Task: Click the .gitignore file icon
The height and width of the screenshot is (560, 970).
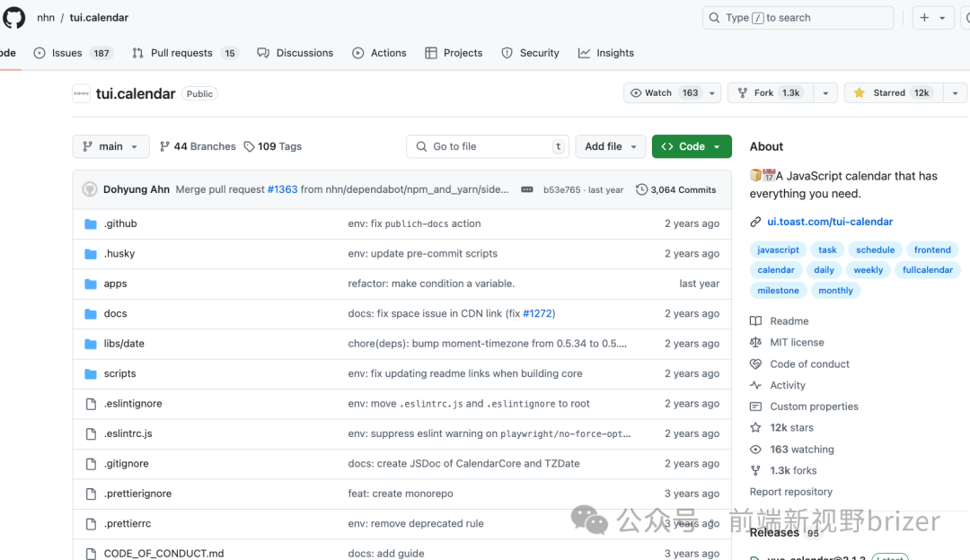Action: coord(91,464)
